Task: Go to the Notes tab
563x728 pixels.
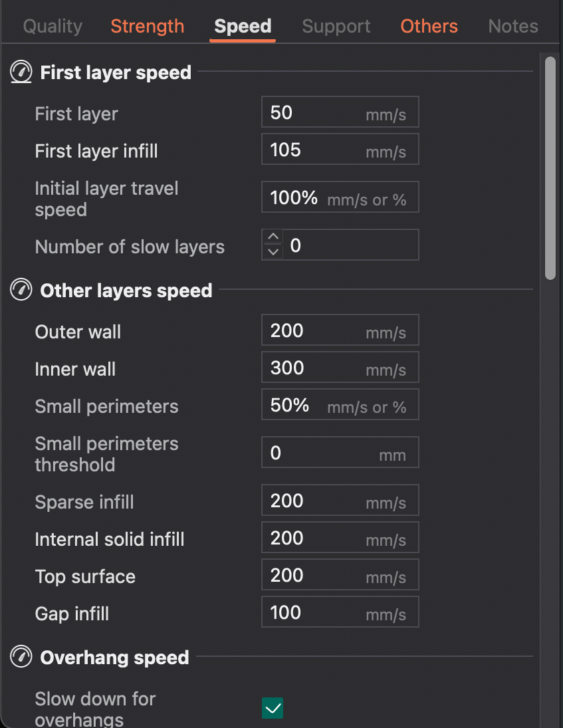Action: pos(513,26)
